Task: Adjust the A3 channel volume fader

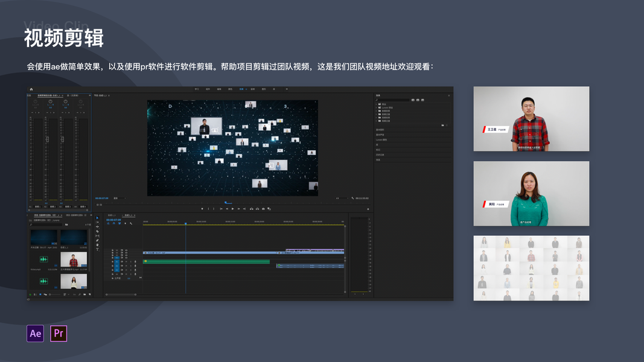Action: tap(62, 139)
